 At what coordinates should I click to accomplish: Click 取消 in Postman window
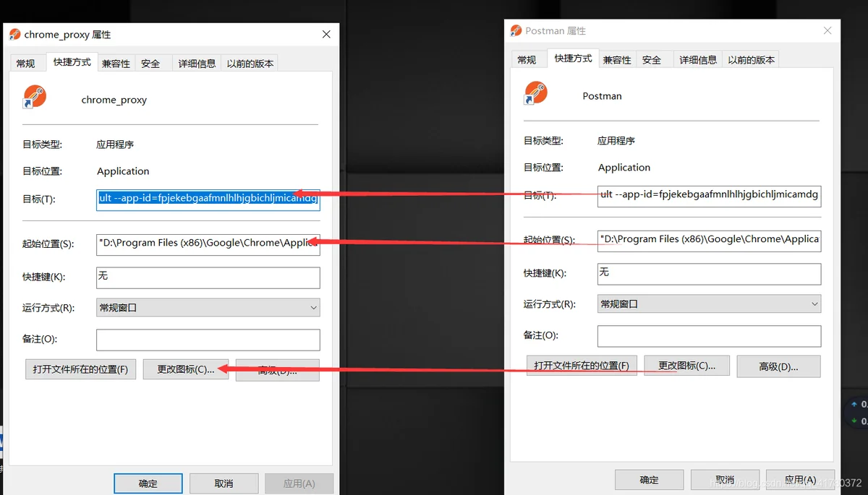[726, 480]
